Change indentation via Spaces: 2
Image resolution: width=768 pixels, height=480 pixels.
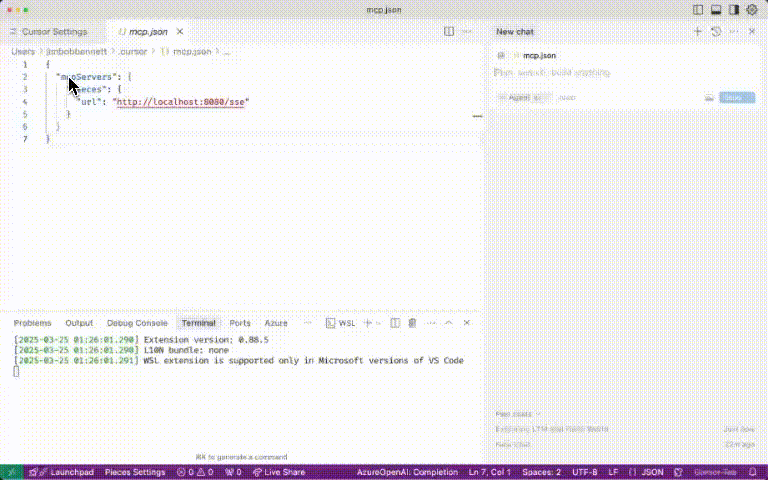click(x=542, y=472)
